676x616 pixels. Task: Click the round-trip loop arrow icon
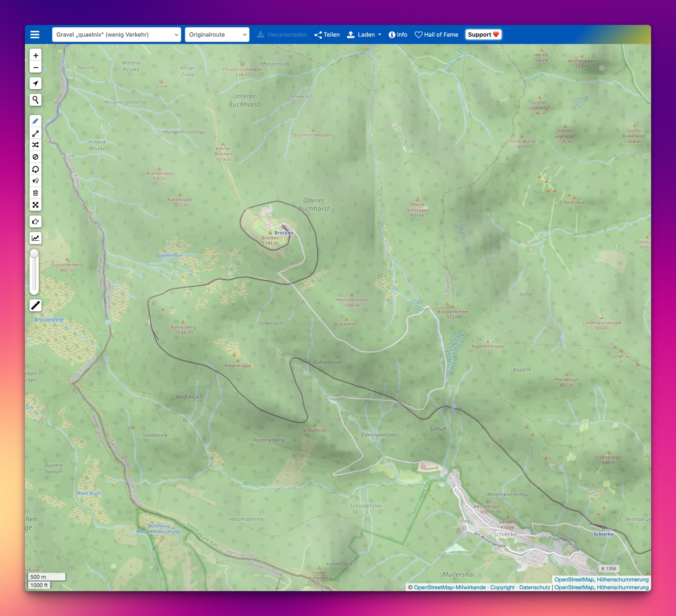(36, 169)
